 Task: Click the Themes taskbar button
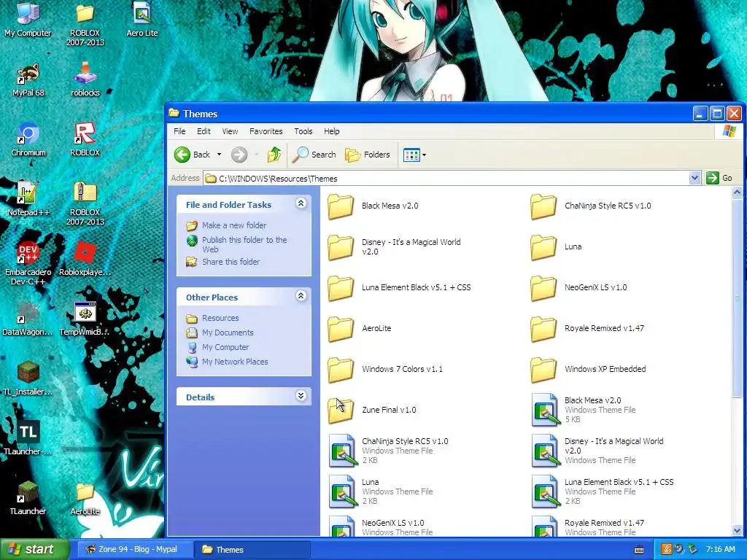252,550
